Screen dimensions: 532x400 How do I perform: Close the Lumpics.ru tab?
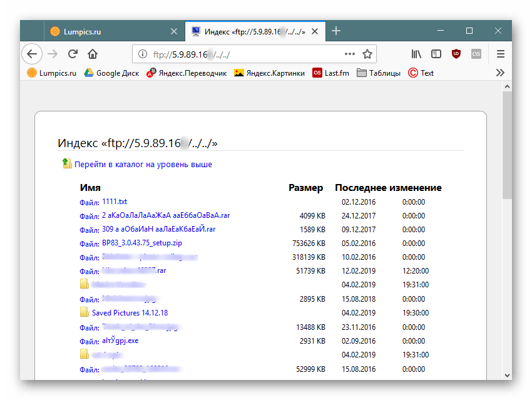click(174, 31)
